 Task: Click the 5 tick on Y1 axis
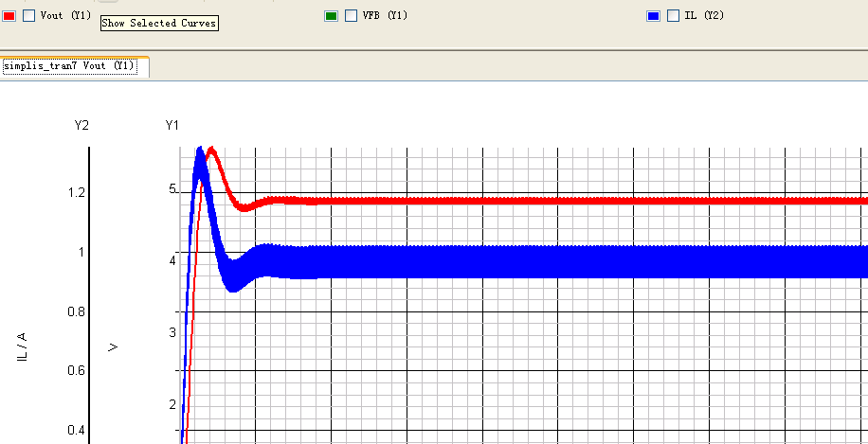(172, 189)
